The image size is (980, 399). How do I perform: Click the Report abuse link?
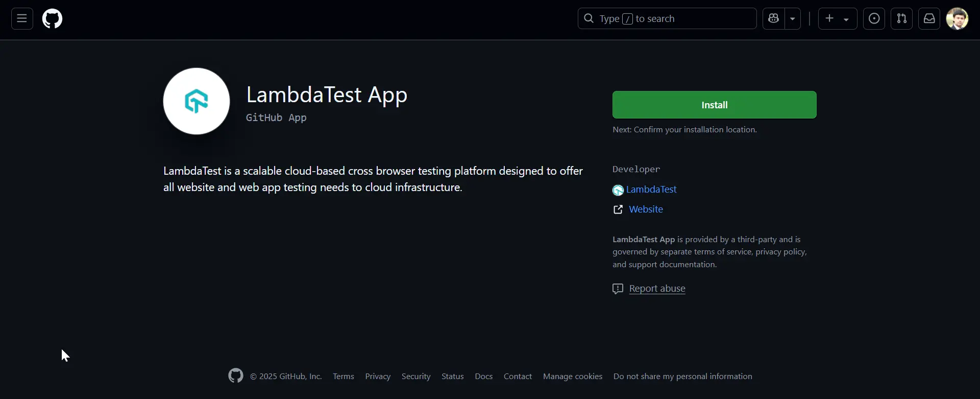657,289
